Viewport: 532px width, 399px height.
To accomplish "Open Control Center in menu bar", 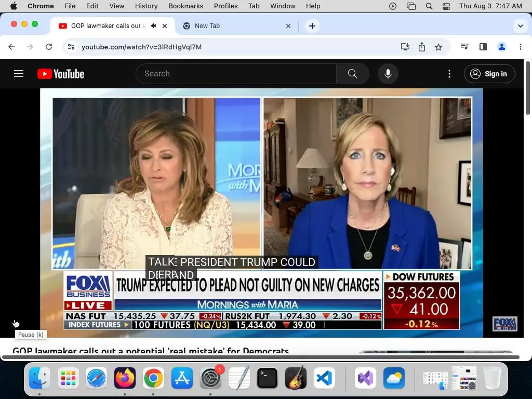I will (446, 6).
